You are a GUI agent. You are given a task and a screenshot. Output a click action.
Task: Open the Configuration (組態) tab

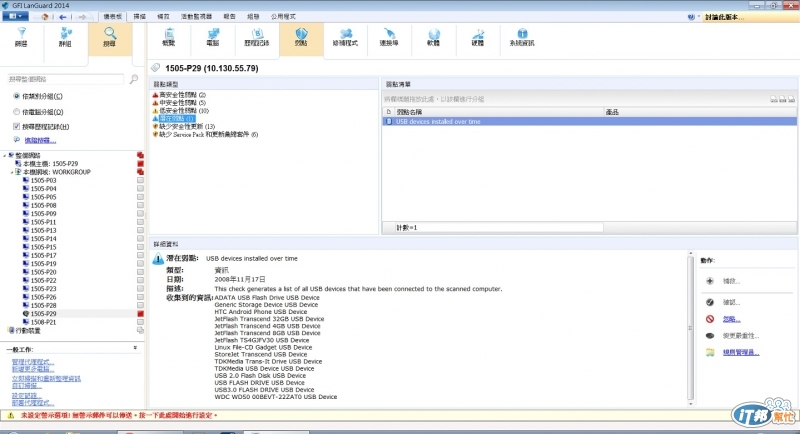[253, 17]
